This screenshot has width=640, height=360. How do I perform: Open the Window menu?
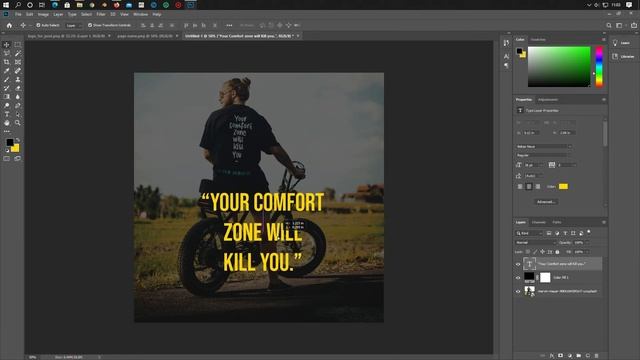click(x=140, y=14)
